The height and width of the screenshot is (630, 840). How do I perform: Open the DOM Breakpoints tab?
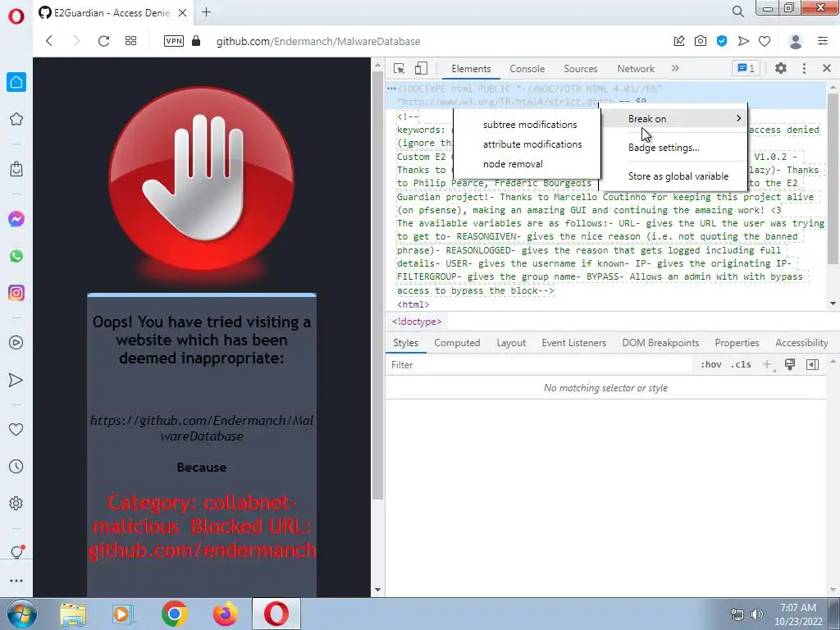pos(660,343)
